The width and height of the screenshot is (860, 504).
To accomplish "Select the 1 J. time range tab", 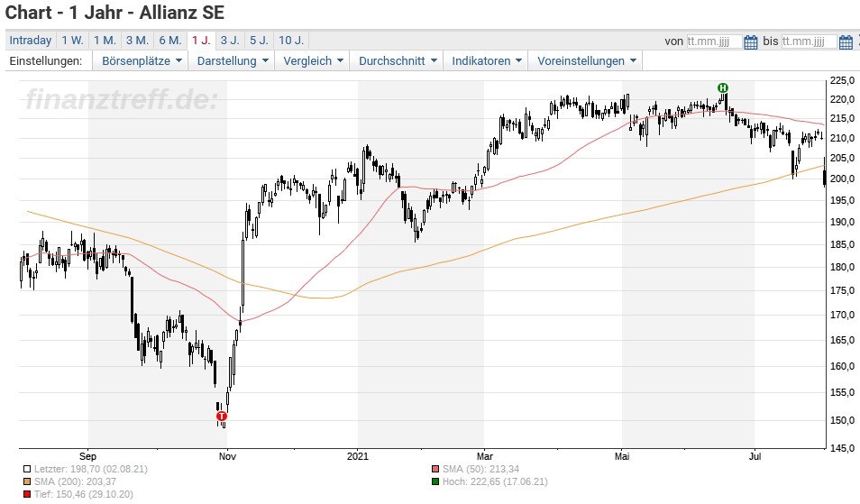I will [x=201, y=40].
